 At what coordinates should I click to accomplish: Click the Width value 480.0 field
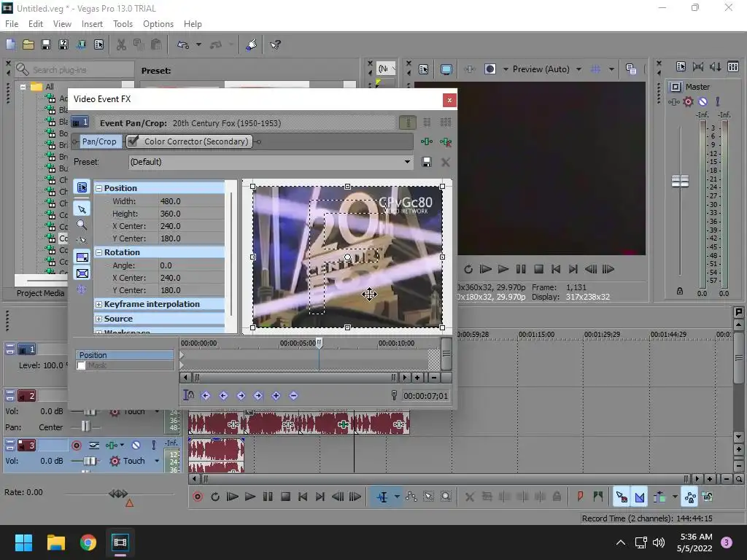[x=192, y=201]
